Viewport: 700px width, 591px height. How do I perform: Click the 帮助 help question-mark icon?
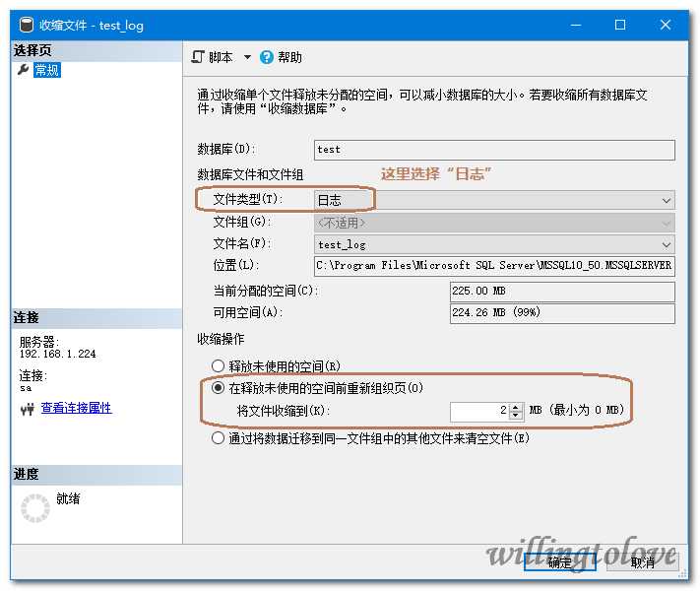267,57
